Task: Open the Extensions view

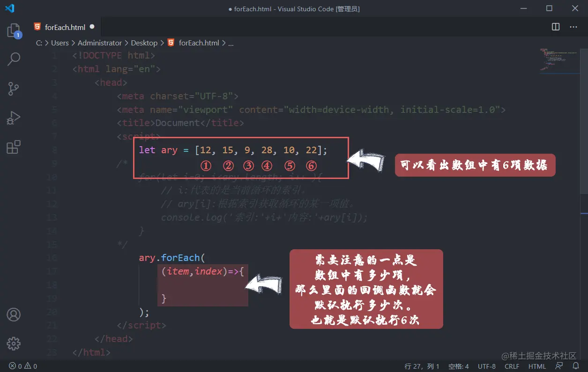Action: [x=14, y=147]
